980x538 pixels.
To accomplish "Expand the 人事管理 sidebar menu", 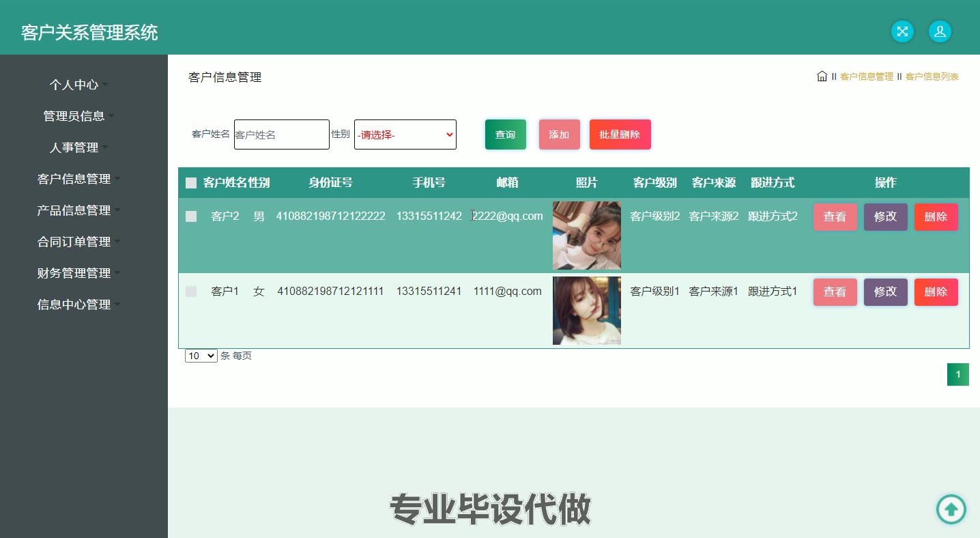I will (78, 147).
